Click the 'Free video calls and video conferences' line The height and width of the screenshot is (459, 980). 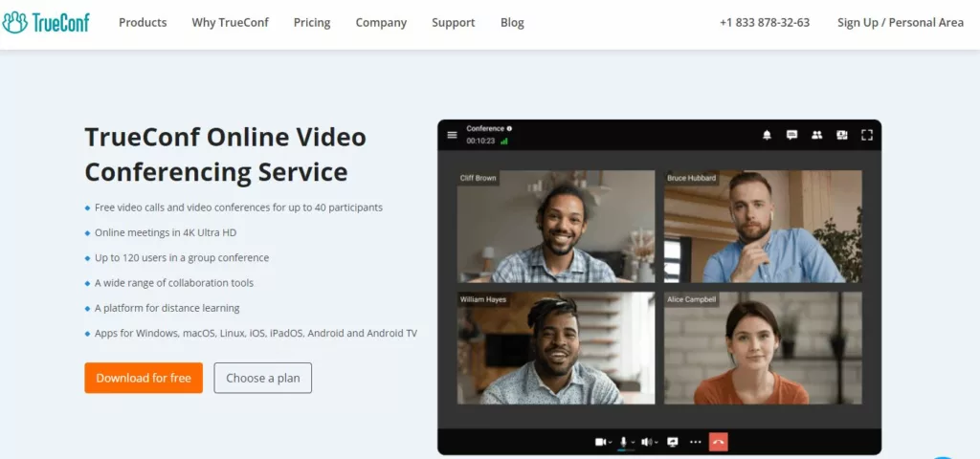(238, 208)
